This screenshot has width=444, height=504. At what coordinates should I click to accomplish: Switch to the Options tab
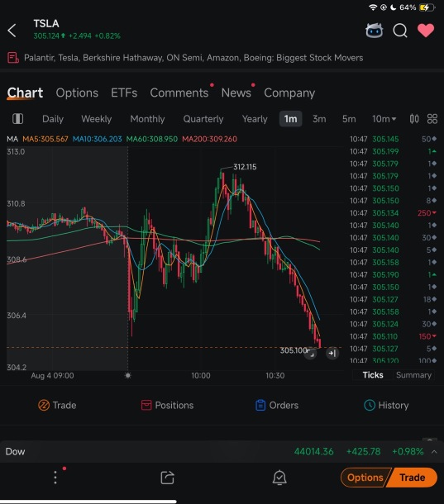click(77, 93)
